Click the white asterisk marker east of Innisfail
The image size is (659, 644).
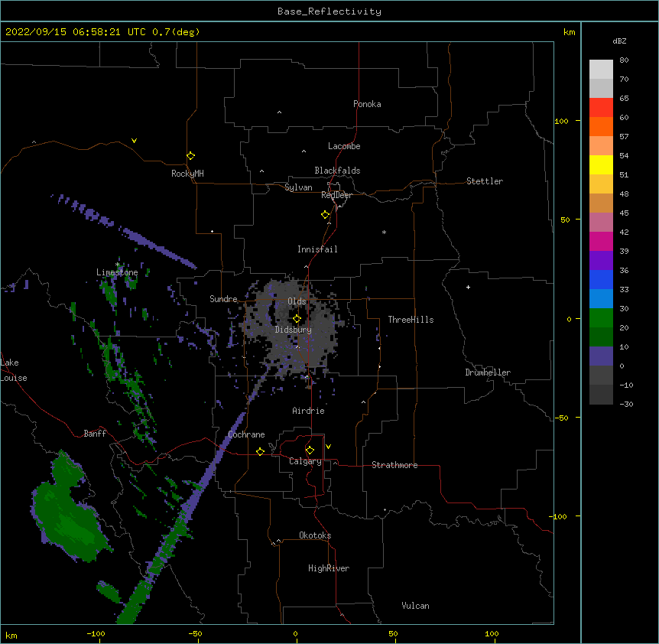click(x=384, y=232)
